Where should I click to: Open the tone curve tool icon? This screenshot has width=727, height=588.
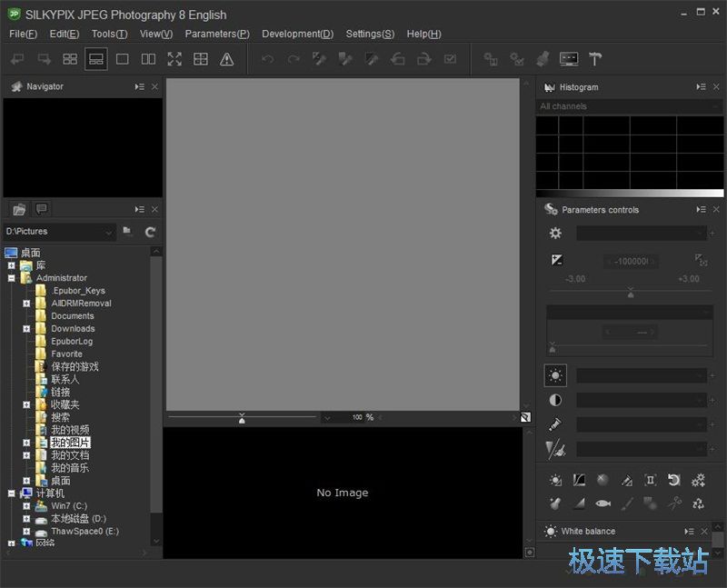579,480
